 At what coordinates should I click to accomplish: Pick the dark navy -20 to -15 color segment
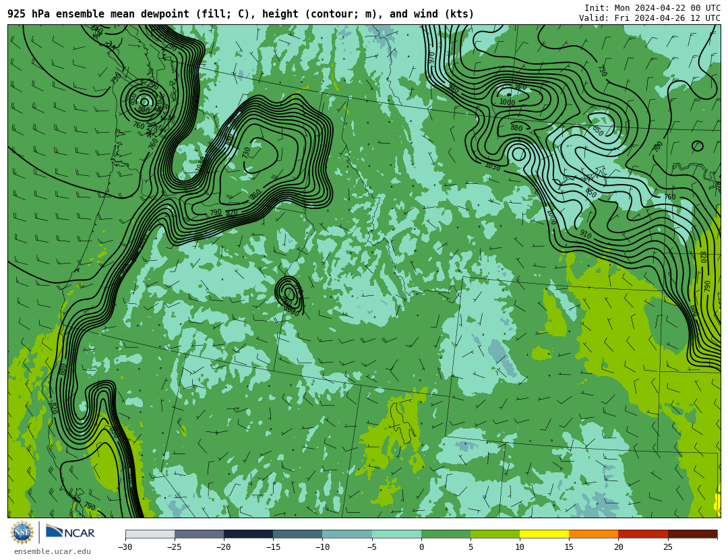click(x=248, y=534)
